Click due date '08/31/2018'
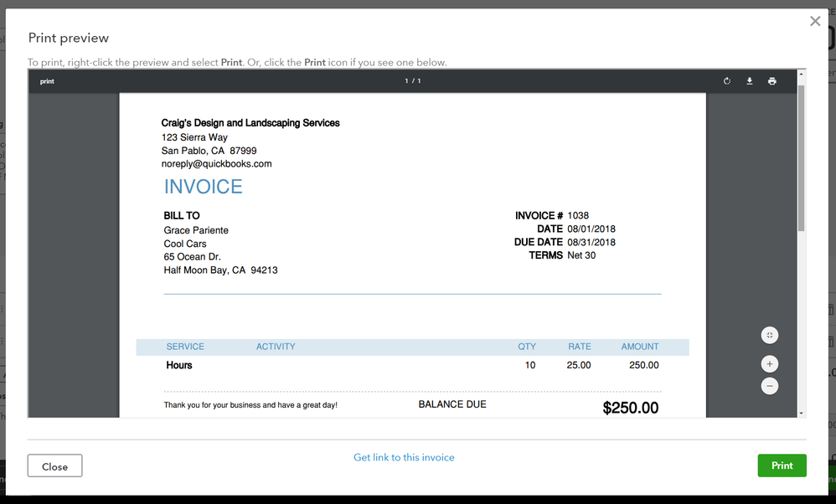The height and width of the screenshot is (504, 836). pyautogui.click(x=591, y=243)
